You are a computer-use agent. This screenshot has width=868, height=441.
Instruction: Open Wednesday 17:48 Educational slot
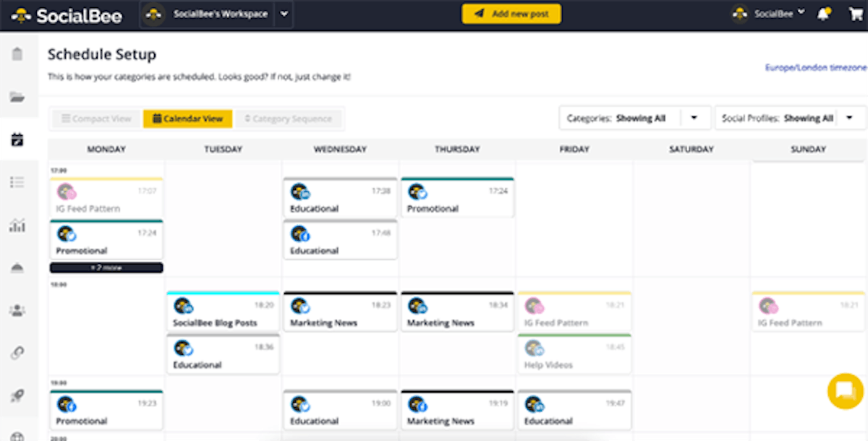[340, 239]
